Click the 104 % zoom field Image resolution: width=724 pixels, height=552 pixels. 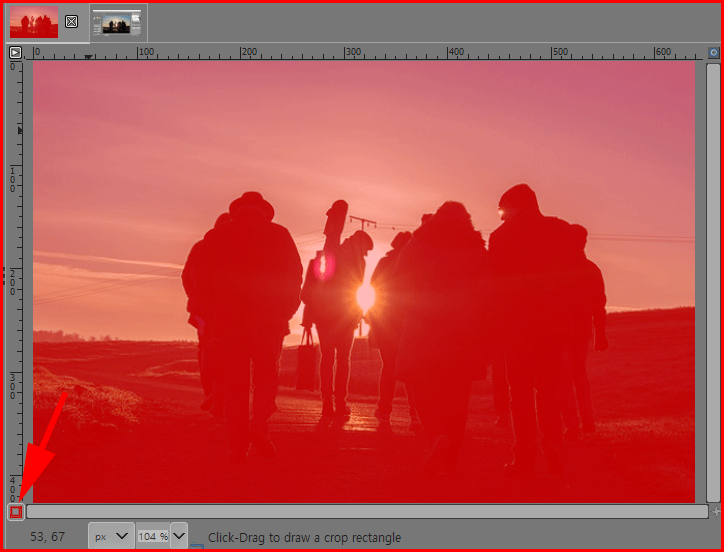point(153,536)
